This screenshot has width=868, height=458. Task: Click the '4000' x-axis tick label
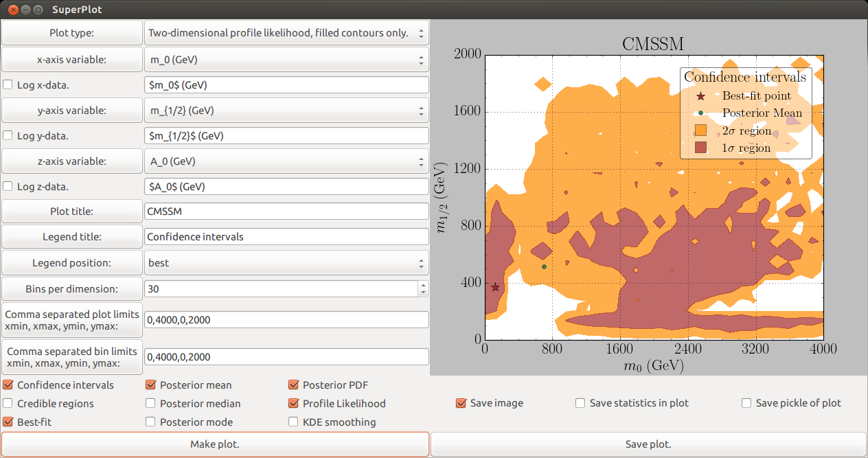(x=823, y=349)
